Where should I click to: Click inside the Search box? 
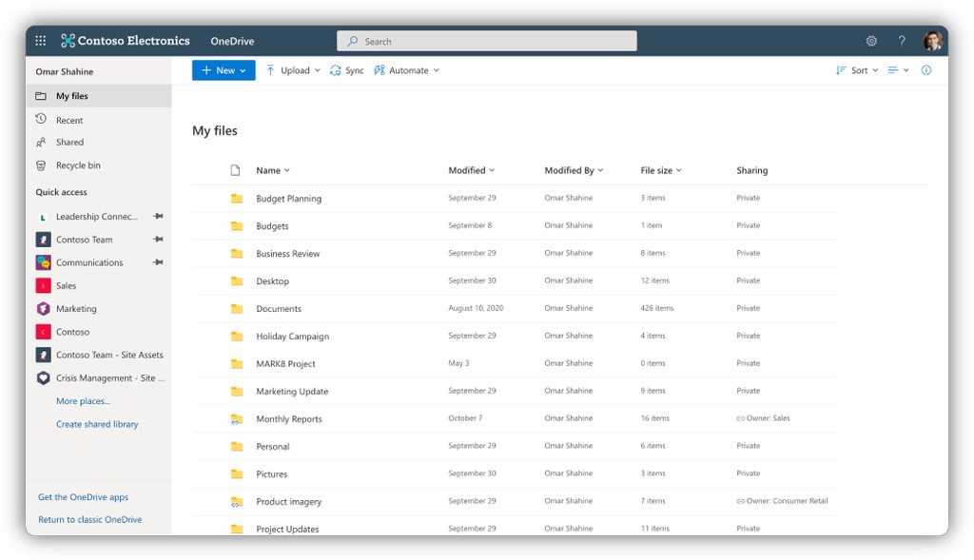tap(486, 41)
